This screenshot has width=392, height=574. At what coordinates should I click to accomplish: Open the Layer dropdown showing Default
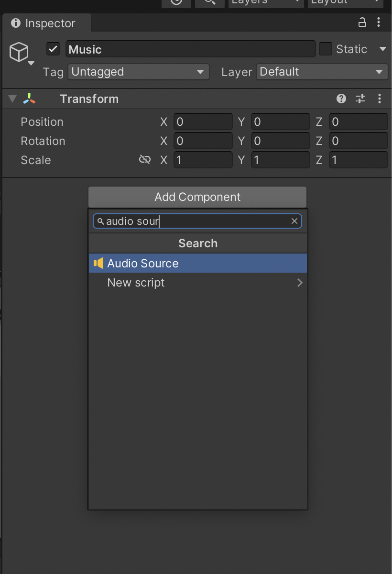[322, 72]
